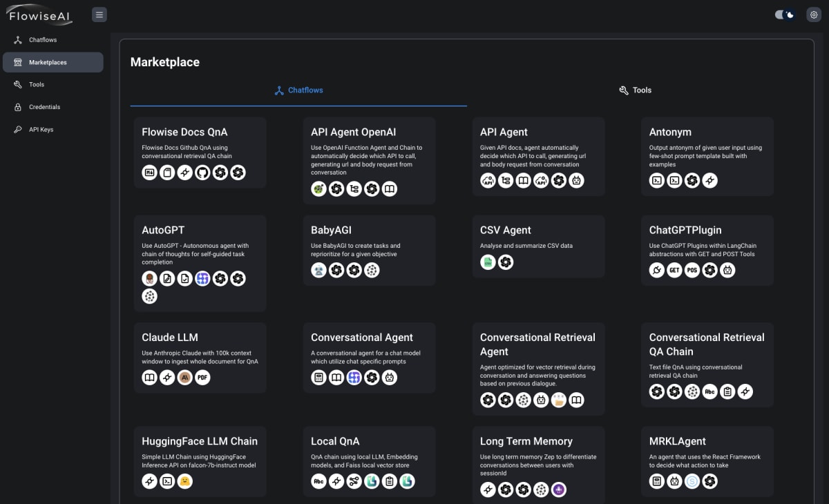Click the share nodes icon in Local QnA card
This screenshot has height=504, width=829.
[354, 481]
